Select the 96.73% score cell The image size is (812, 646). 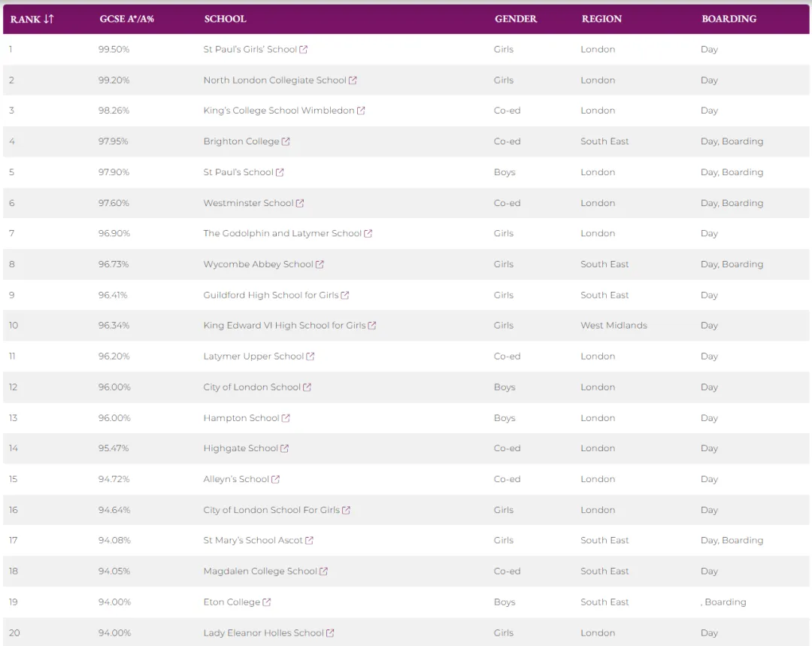pyautogui.click(x=114, y=264)
